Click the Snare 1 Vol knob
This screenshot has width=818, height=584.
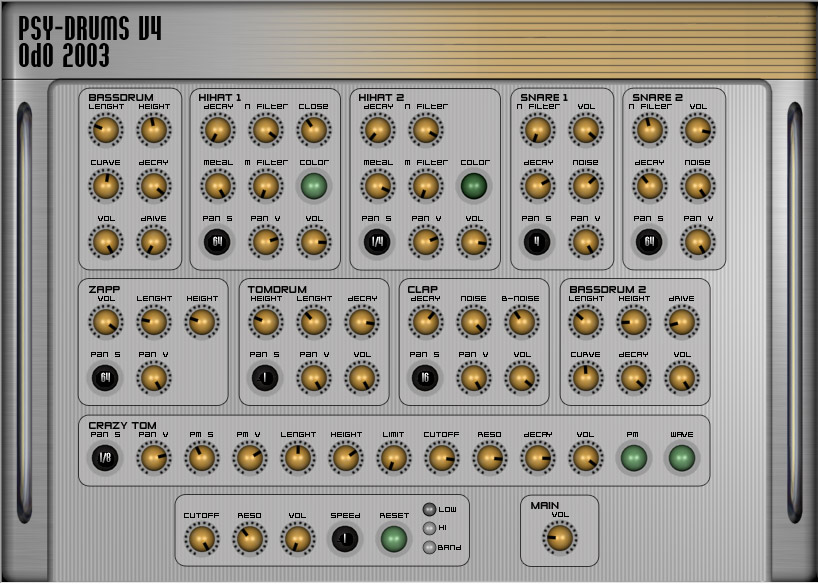[586, 130]
